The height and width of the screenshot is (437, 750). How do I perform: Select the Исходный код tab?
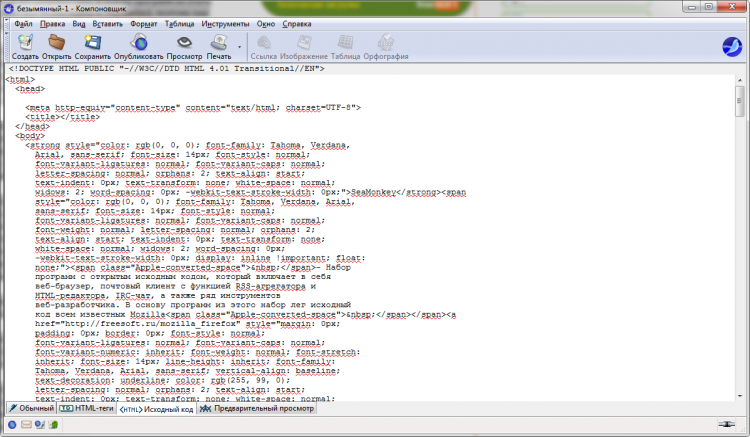tap(156, 409)
